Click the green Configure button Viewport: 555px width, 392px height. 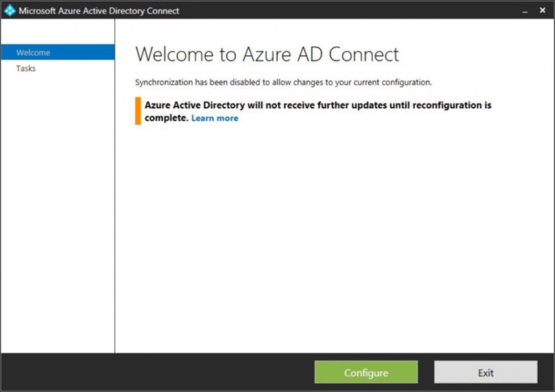pyautogui.click(x=366, y=372)
